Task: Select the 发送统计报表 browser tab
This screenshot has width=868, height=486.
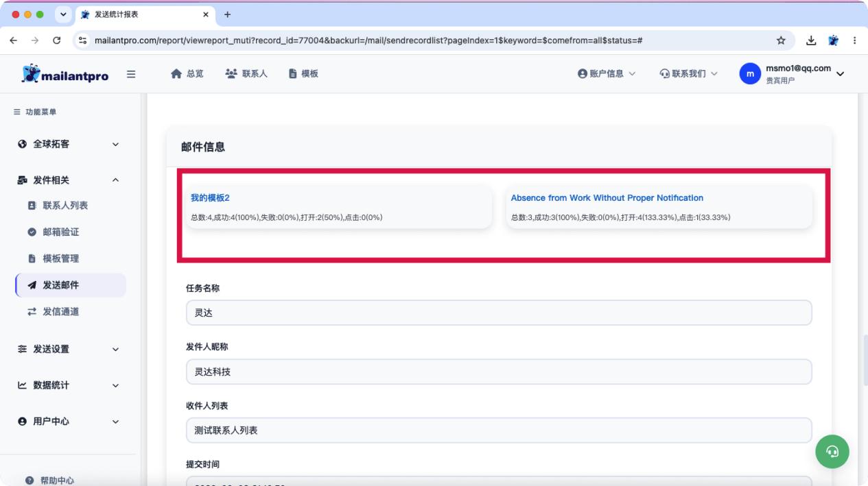Action: 145,14
